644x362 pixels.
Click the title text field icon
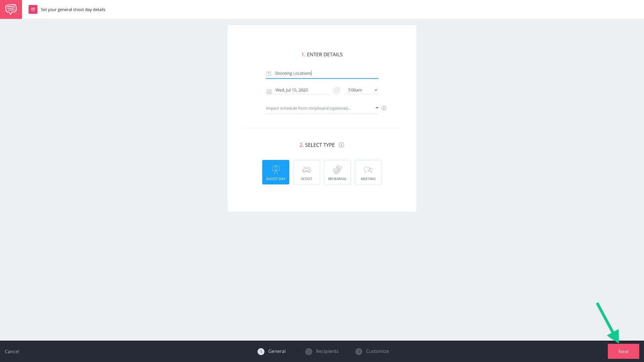[269, 74]
